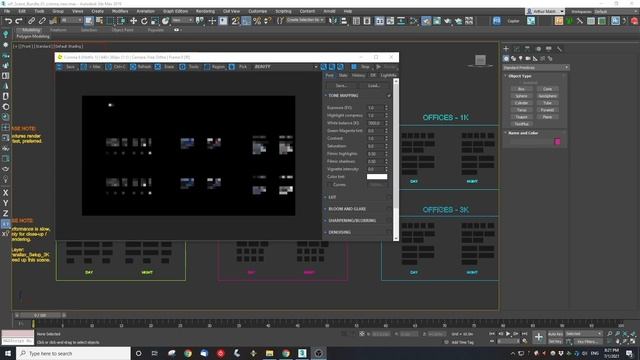Restrict to X axis constraint
Image resolution: width=640 pixels, height=360 pixels.
point(6,193)
